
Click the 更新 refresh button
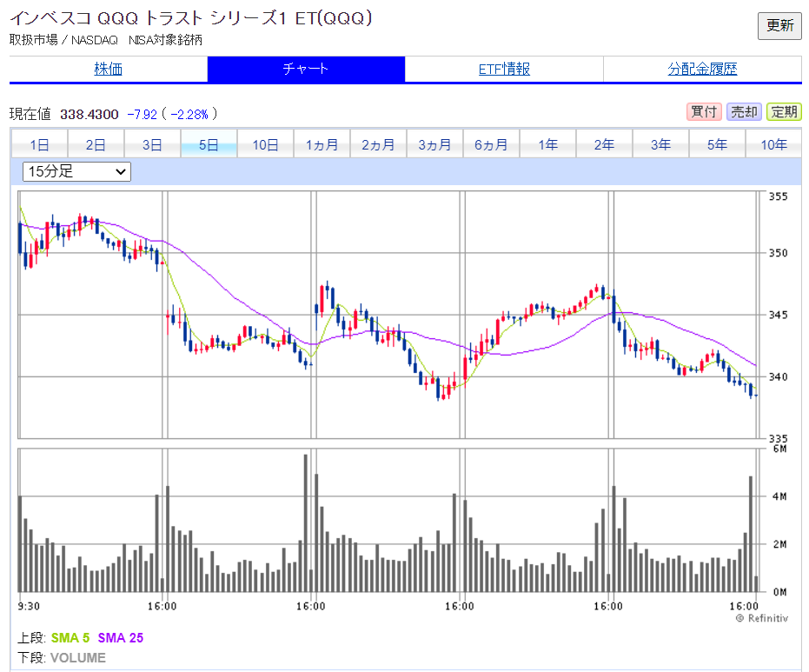779,26
